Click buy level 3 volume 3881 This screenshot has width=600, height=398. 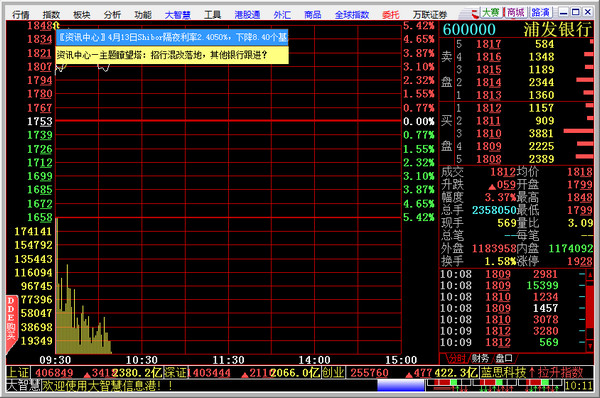pyautogui.click(x=541, y=133)
